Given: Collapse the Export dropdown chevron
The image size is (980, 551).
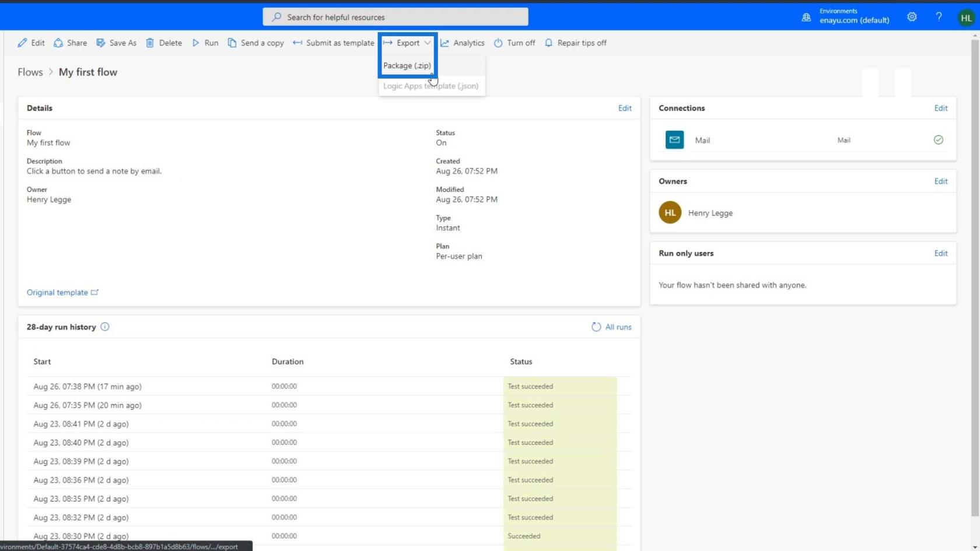Looking at the screenshot, I should click(427, 43).
